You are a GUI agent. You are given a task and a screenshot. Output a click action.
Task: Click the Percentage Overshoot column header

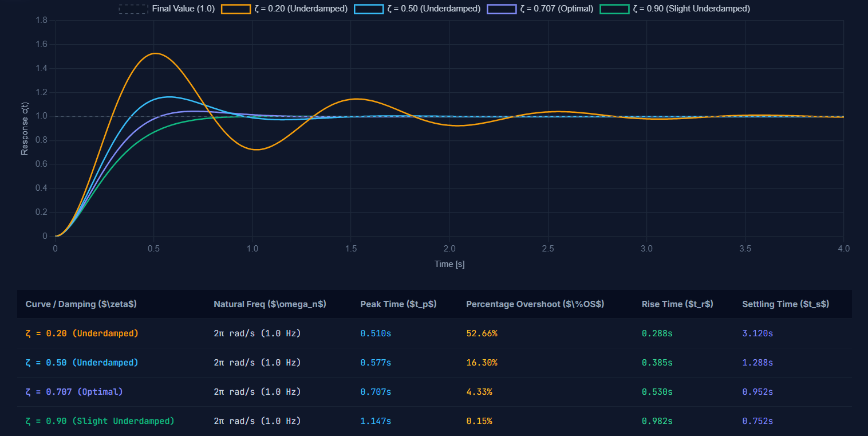(x=535, y=304)
